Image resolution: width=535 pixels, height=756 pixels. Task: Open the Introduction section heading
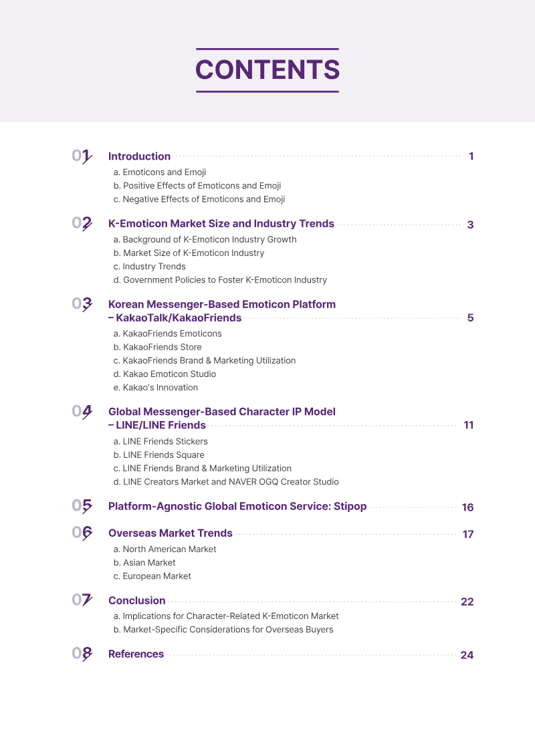139,156
